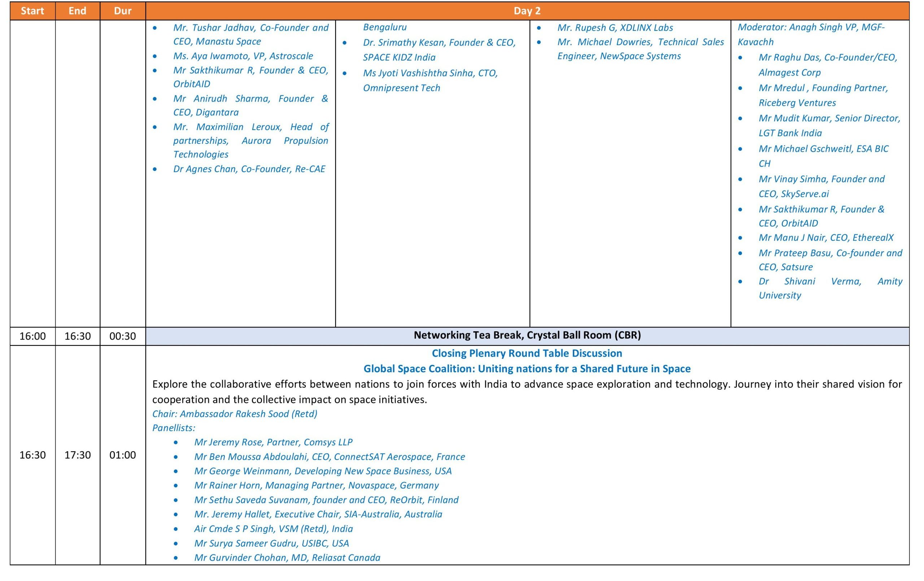
Task: Click the Dur column header
Action: (122, 11)
